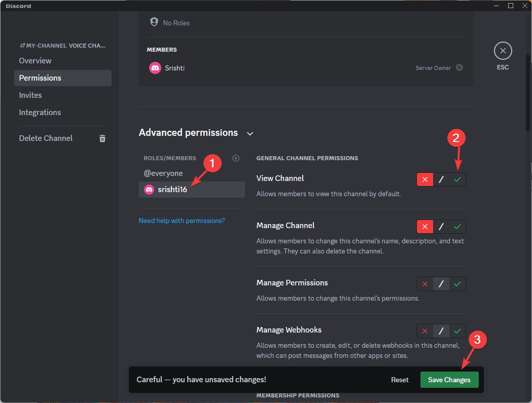Deny Manage Permissions with X button
The image size is (532, 403).
(x=425, y=284)
